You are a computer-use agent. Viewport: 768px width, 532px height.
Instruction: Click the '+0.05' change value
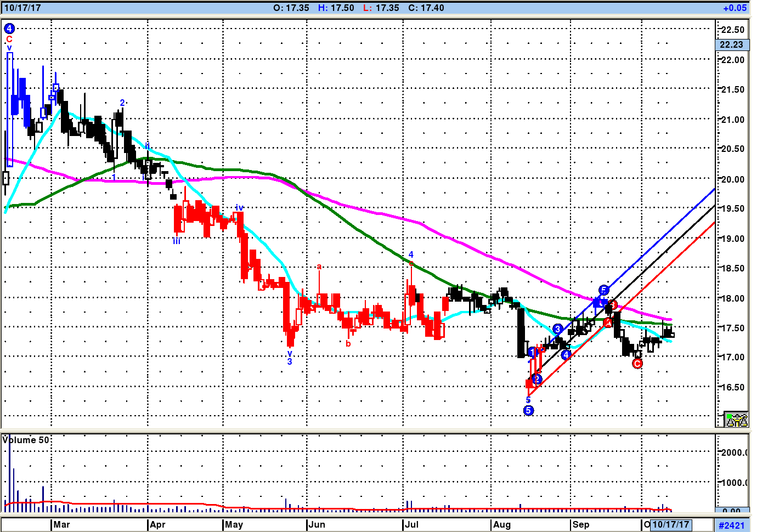(x=735, y=8)
